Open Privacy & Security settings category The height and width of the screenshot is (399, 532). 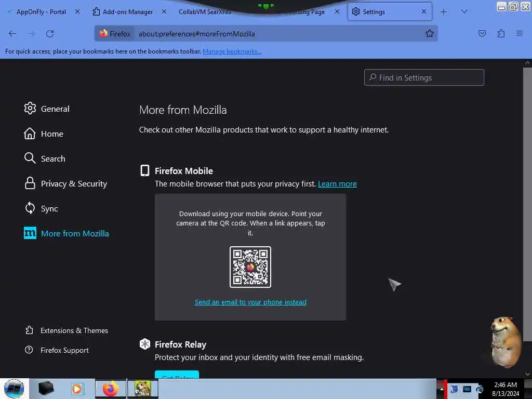(65, 183)
